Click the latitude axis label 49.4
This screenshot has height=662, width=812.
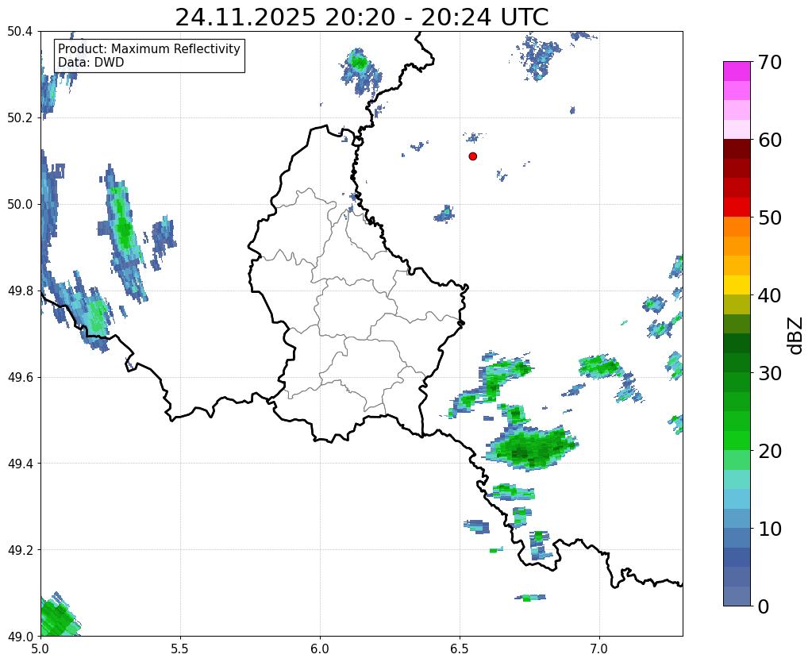click(20, 464)
